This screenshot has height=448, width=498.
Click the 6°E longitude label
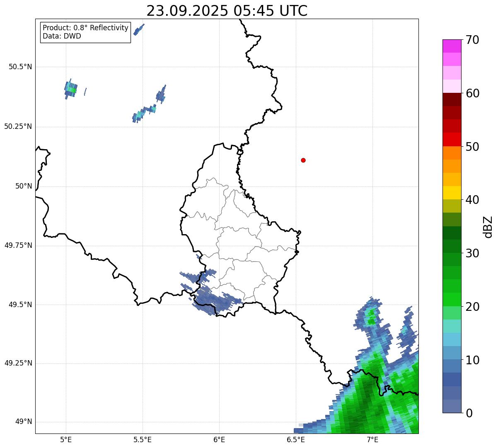[219, 439]
